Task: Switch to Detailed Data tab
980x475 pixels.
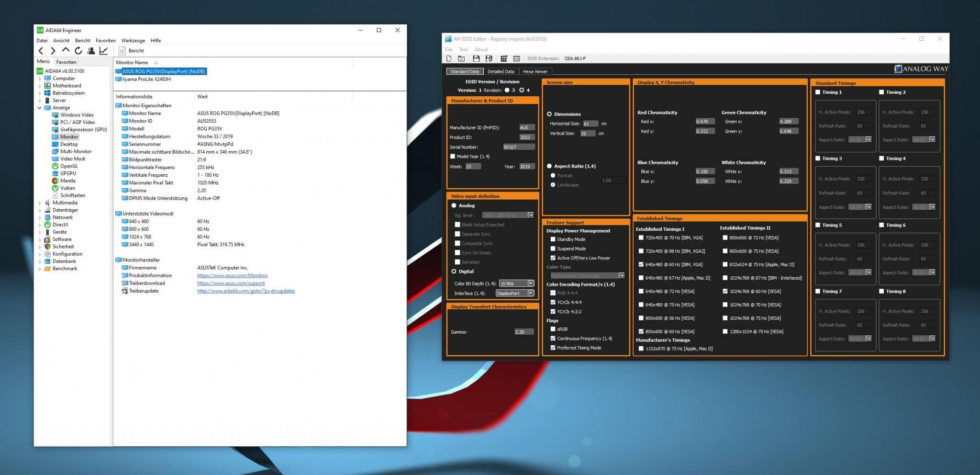Action: click(x=501, y=71)
